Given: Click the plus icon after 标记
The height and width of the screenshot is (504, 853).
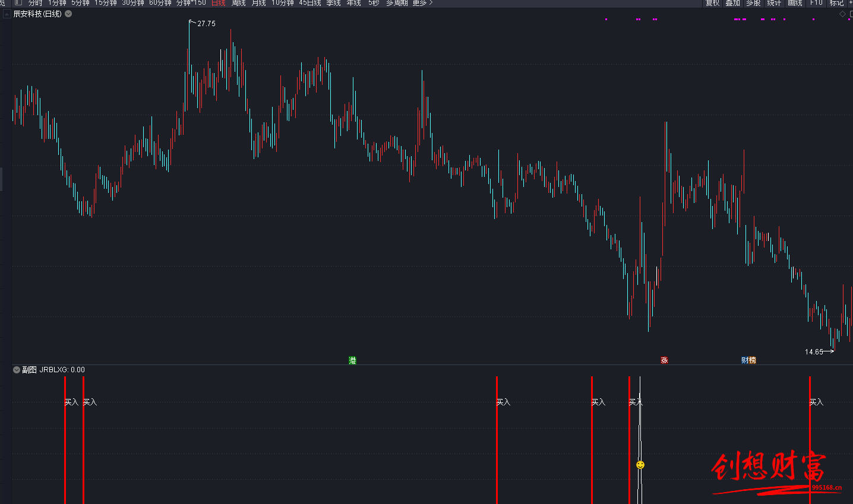Looking at the screenshot, I should (x=850, y=3).
